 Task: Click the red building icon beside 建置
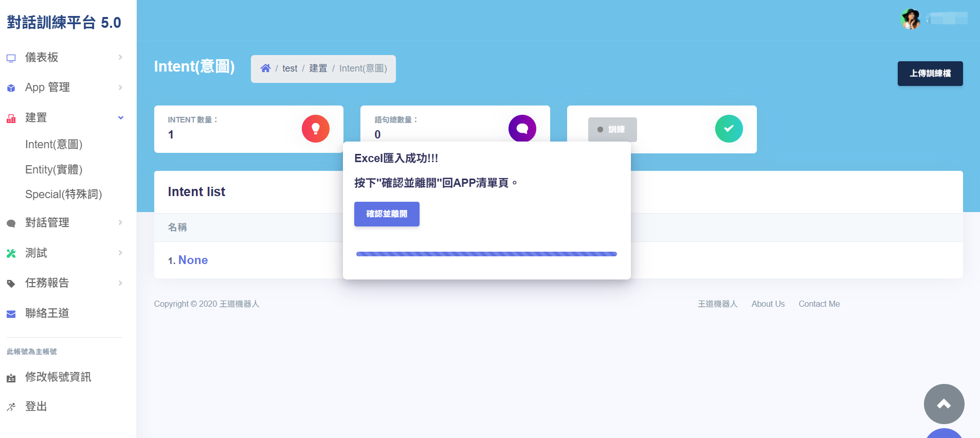tap(11, 118)
